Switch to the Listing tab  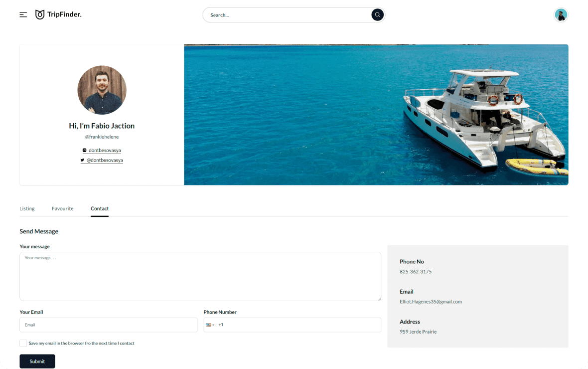coord(27,208)
